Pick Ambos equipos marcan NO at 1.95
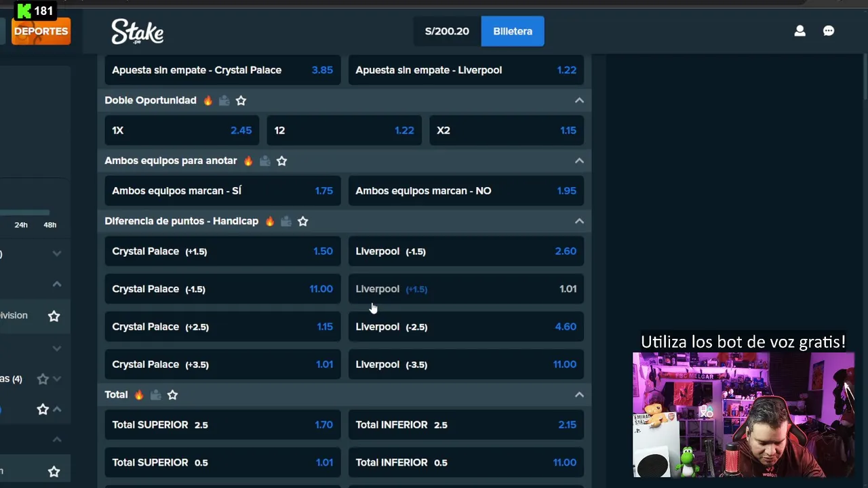This screenshot has height=488, width=868. (466, 190)
